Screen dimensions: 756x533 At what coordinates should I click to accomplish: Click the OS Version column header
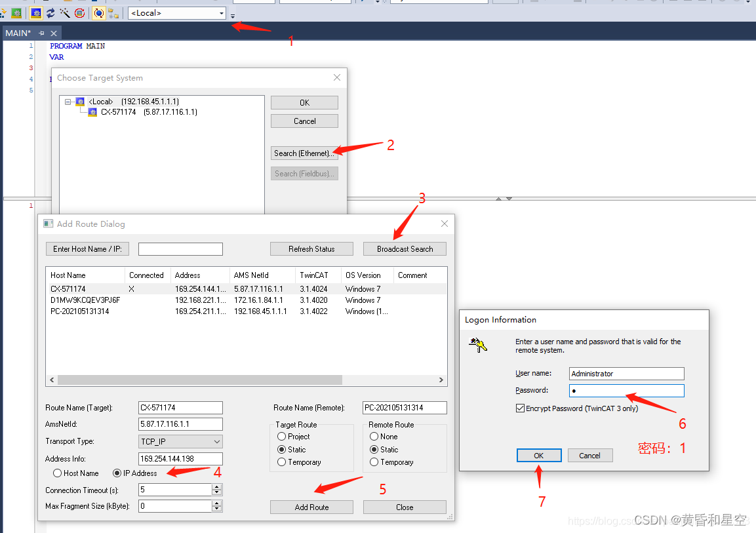[367, 275]
